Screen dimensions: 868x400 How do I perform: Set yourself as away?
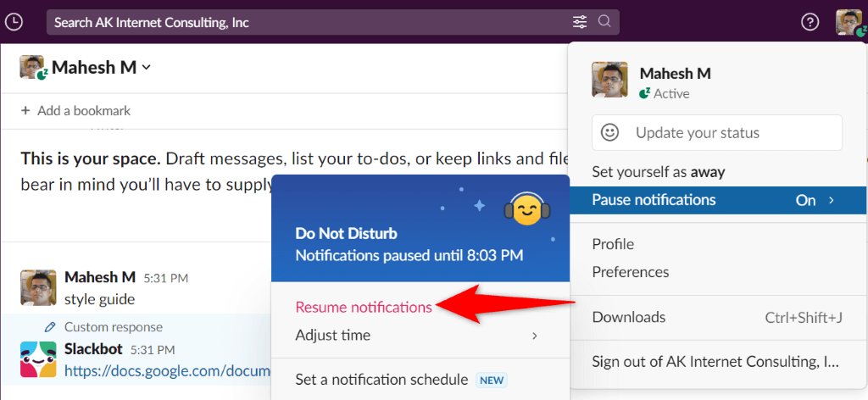pos(658,172)
